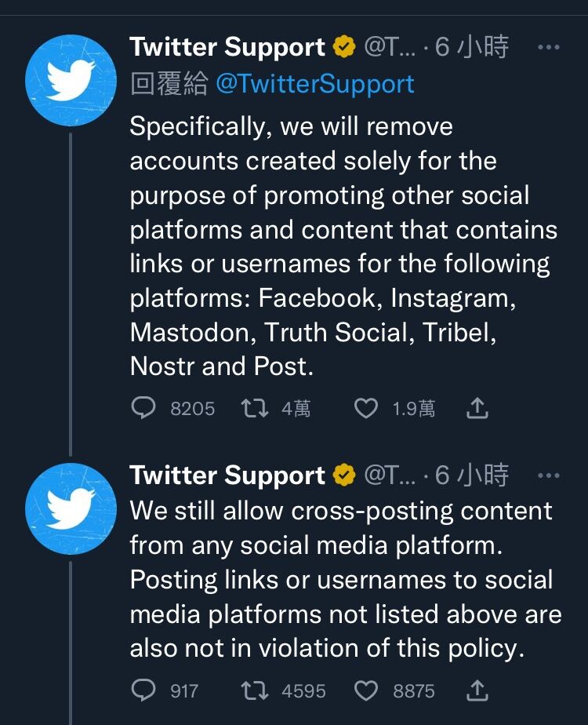The height and width of the screenshot is (725, 588).
Task: Retweet the tweet about removing accounts
Action: coord(256,408)
